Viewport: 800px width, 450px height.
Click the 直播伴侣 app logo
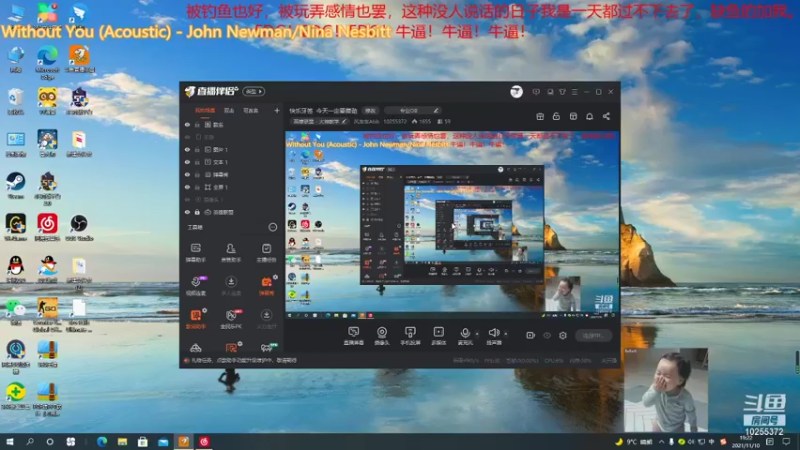(211, 91)
